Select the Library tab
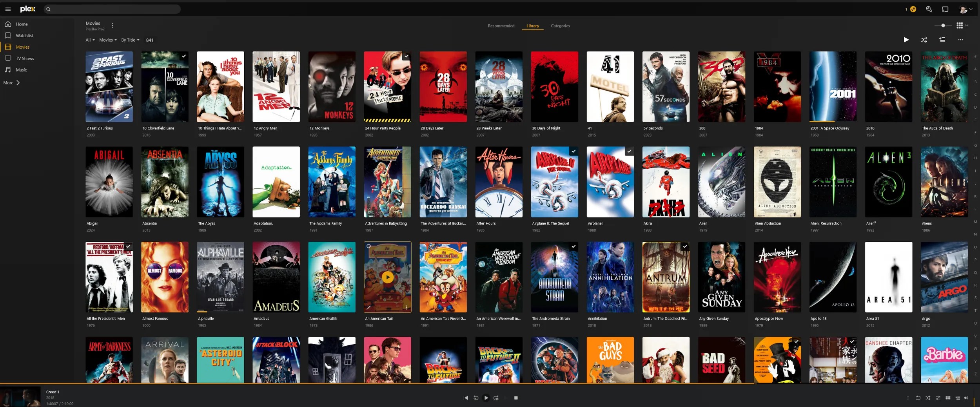Image resolution: width=980 pixels, height=407 pixels. (x=533, y=26)
